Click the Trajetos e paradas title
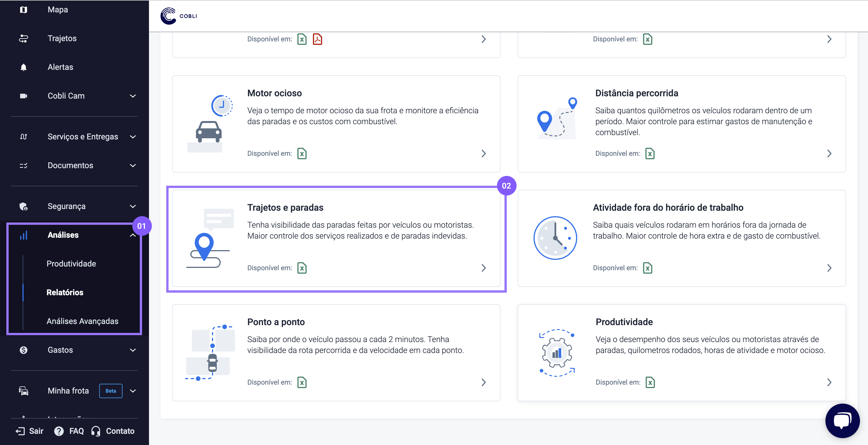Viewport: 868px width, 445px height. click(x=285, y=208)
